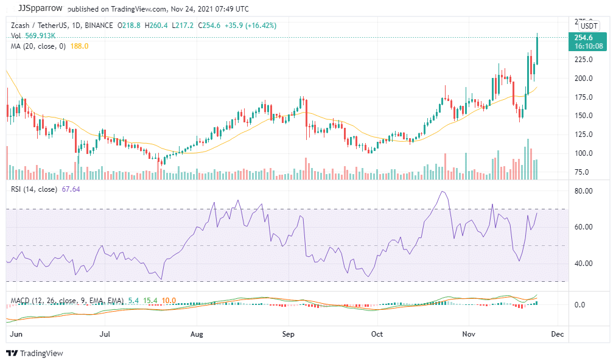Click the current price tag 254.6
The image size is (616, 364).
pos(583,38)
